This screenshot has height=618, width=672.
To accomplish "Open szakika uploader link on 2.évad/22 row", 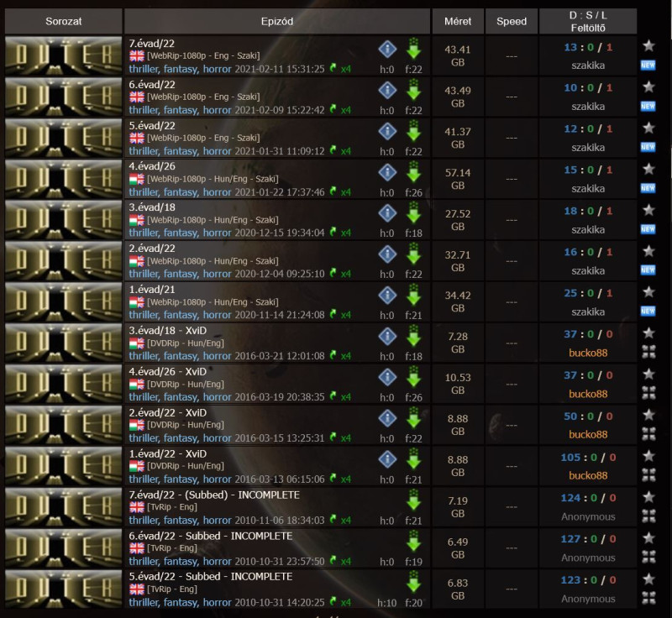I will pyautogui.click(x=588, y=270).
